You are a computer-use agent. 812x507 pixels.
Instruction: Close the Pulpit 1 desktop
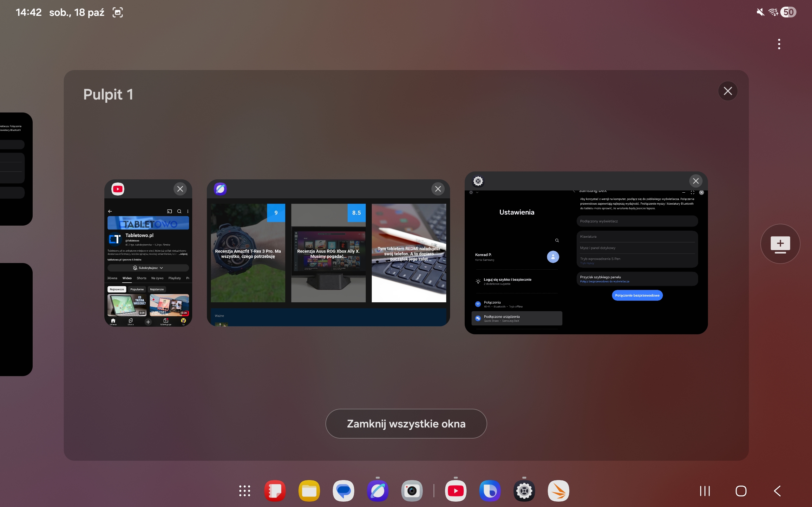coord(728,91)
